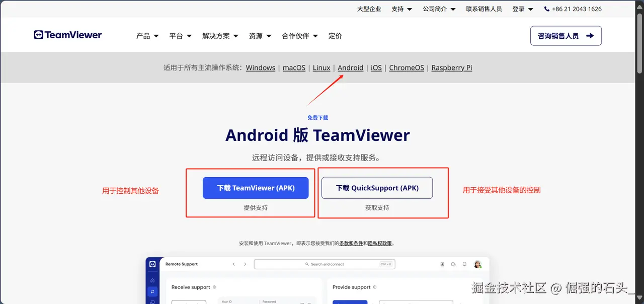
Task: Click the phone icon beside +86 21 2043 1626
Action: click(x=547, y=9)
